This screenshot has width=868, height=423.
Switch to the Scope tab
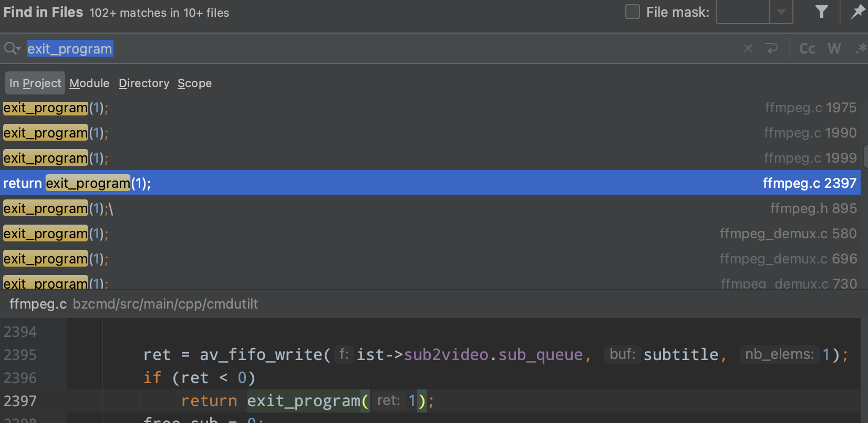click(x=194, y=83)
